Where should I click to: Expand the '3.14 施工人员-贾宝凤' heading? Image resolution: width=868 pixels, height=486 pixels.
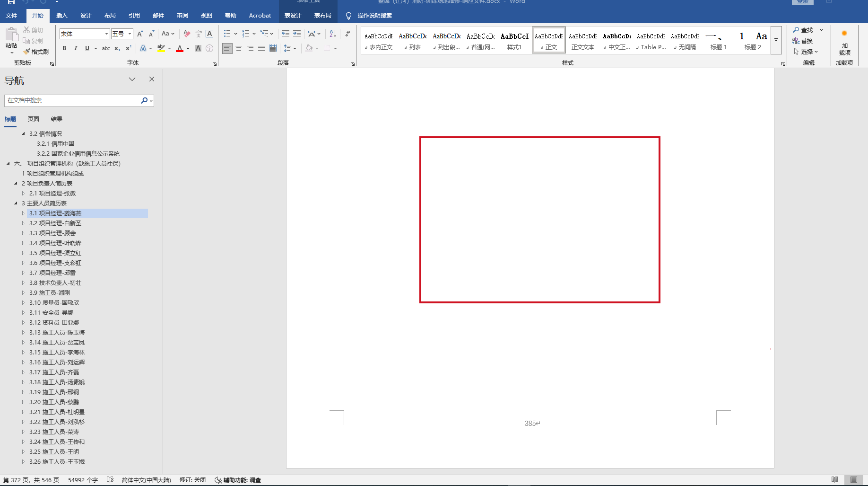(x=23, y=343)
